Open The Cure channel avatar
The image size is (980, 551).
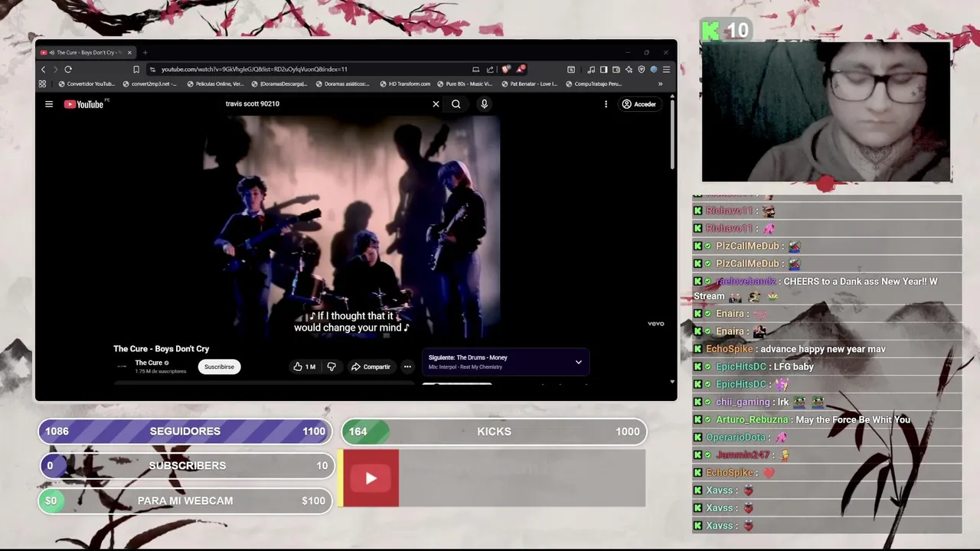[x=122, y=367]
